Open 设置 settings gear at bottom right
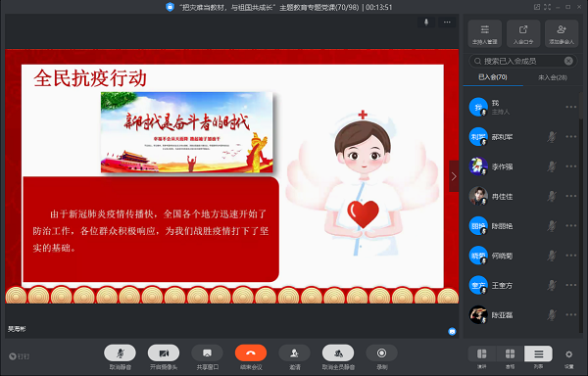This screenshot has height=376, width=588. (568, 354)
